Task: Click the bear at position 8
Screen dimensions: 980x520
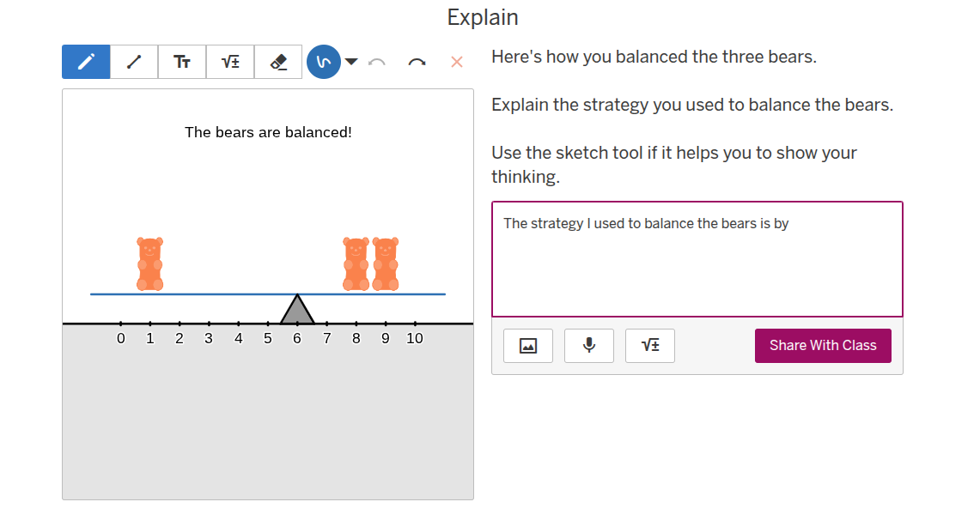Action: 356,264
